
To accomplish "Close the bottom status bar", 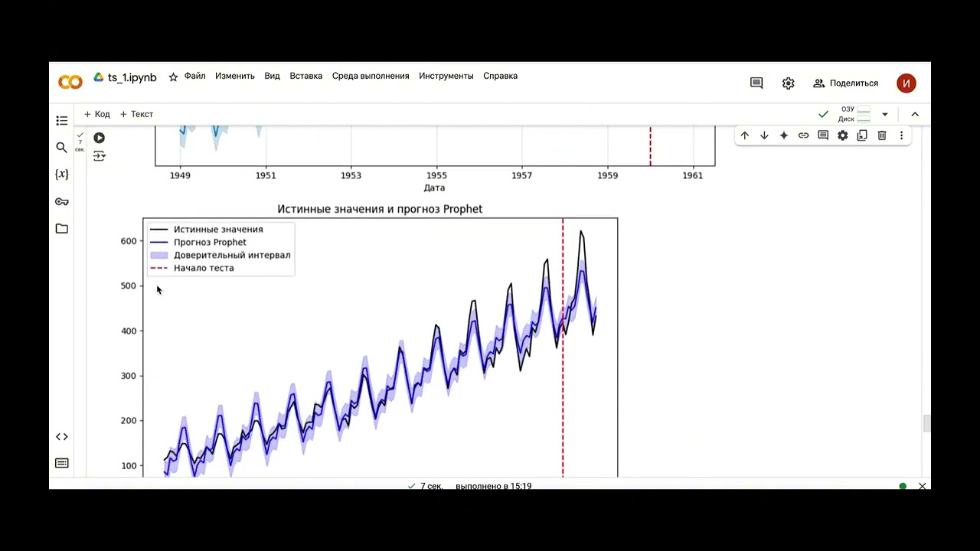I will pos(923,486).
